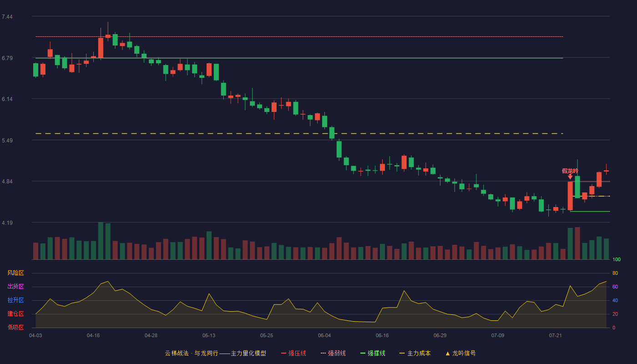Click the 07-09 date label

point(498,335)
